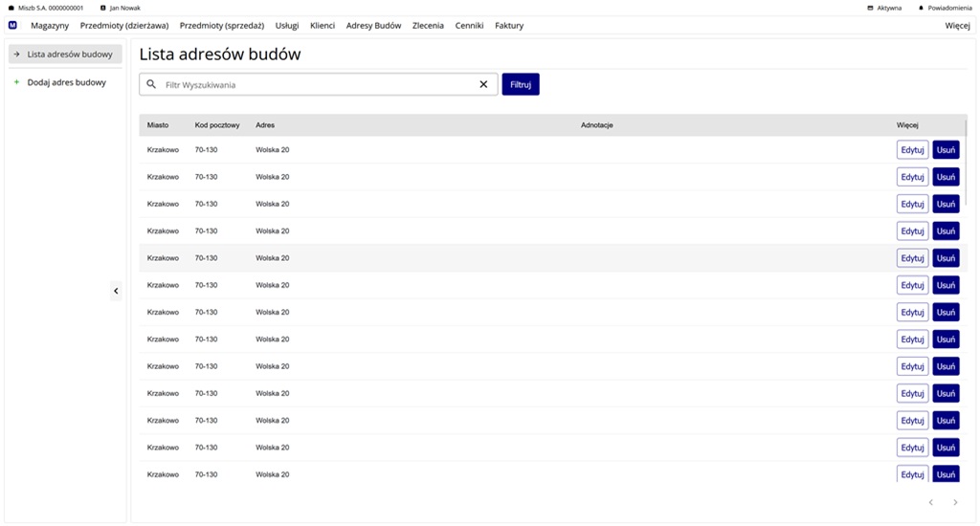Open the Magazyny menu
The height and width of the screenshot is (526, 980).
pos(50,25)
